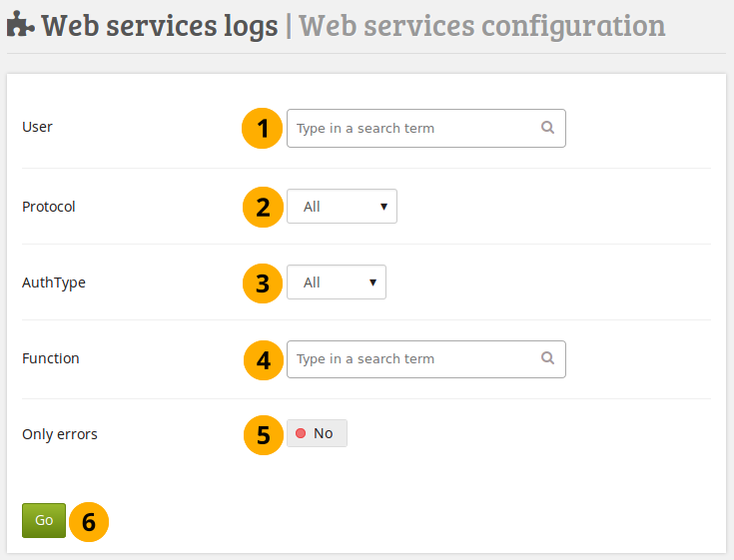Click the orange number 1 badge
Screen dimensions: 734x560
point(263,129)
